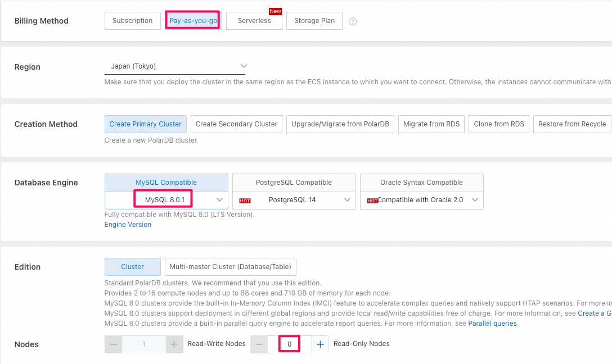The image size is (612, 364).
Task: Expand Compatible with Oracle 2.0 dropdown
Action: click(x=421, y=200)
